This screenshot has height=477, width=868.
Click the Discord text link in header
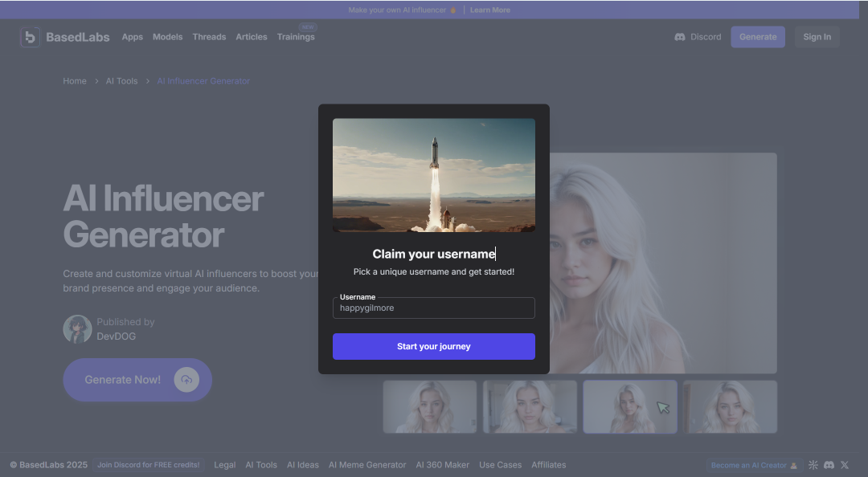click(706, 37)
